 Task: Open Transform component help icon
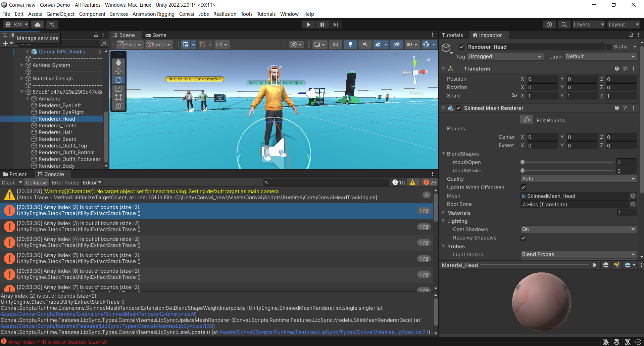pos(617,69)
